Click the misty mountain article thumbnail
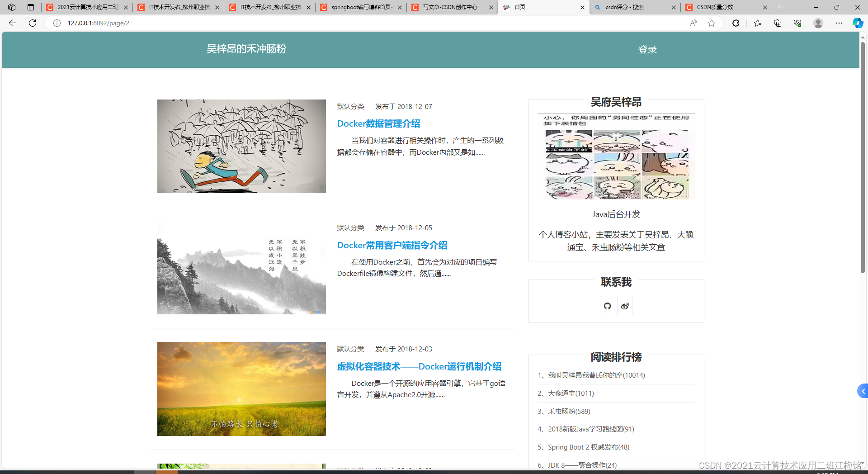Viewport: 868px width, 474px height. (241, 267)
